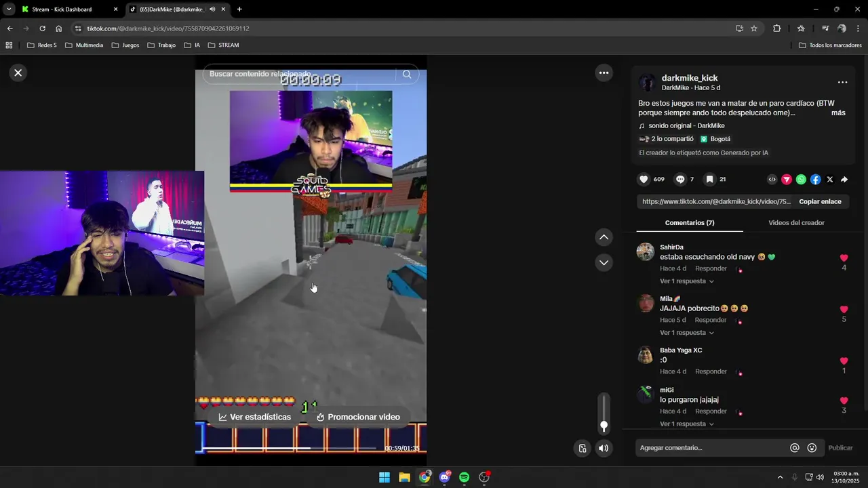Expand replies under Mila's comment
The width and height of the screenshot is (868, 488).
point(686,333)
